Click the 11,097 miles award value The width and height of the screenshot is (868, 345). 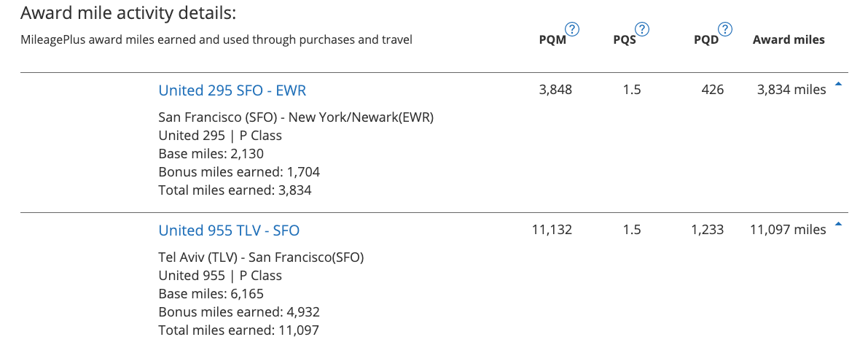click(788, 230)
